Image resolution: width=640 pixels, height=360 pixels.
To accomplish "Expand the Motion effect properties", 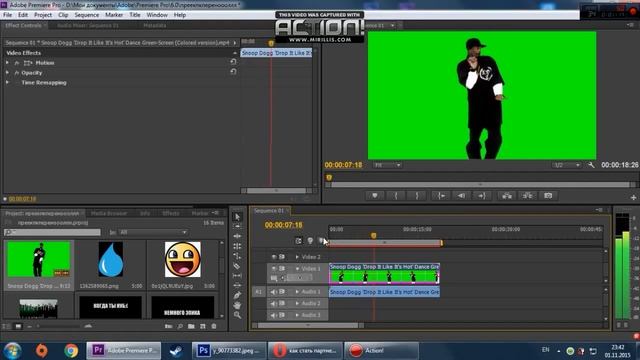I will coord(7,62).
